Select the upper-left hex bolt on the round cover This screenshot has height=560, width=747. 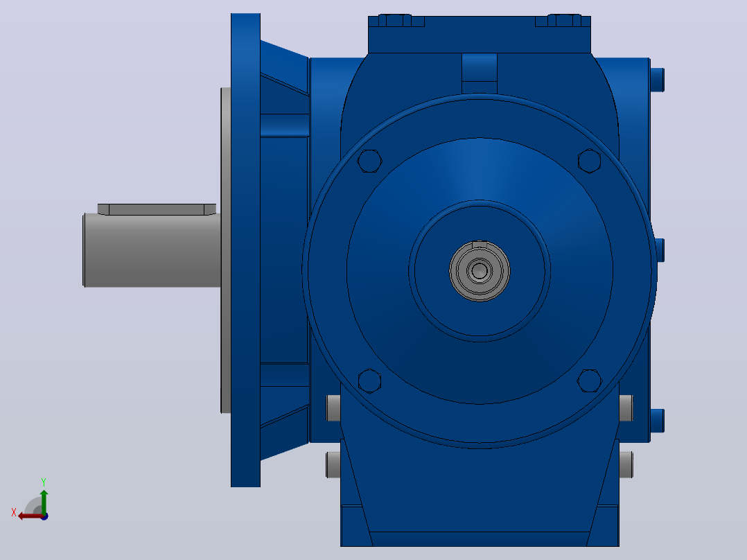[370, 161]
